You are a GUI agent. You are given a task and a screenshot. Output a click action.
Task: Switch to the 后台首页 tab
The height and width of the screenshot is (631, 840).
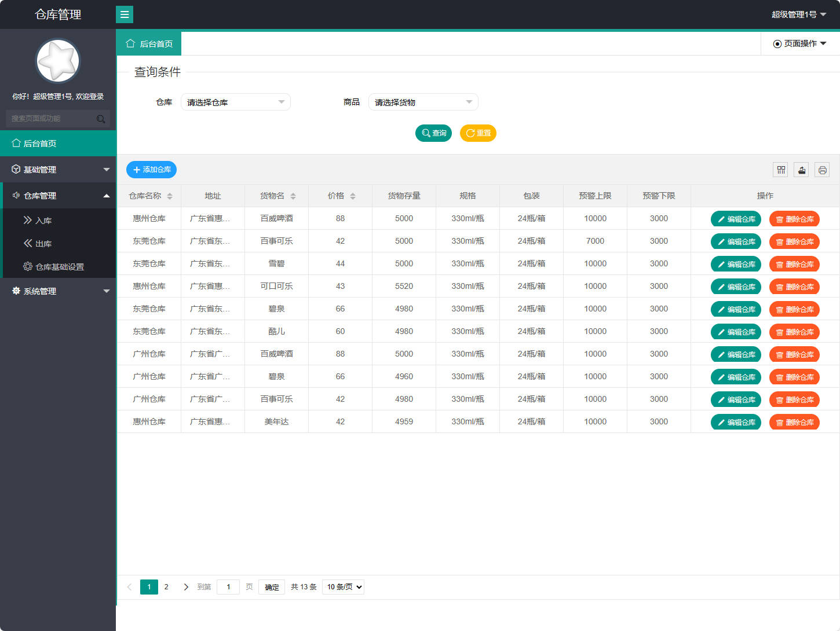click(x=149, y=43)
